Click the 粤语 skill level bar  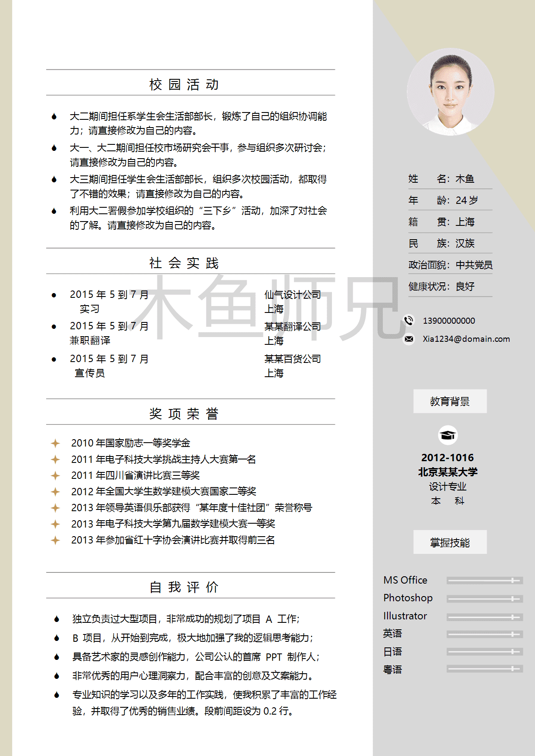pyautogui.click(x=485, y=669)
